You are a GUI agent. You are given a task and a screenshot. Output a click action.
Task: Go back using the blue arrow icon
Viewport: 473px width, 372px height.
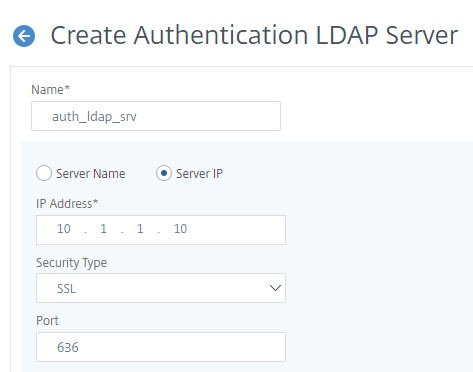[24, 36]
